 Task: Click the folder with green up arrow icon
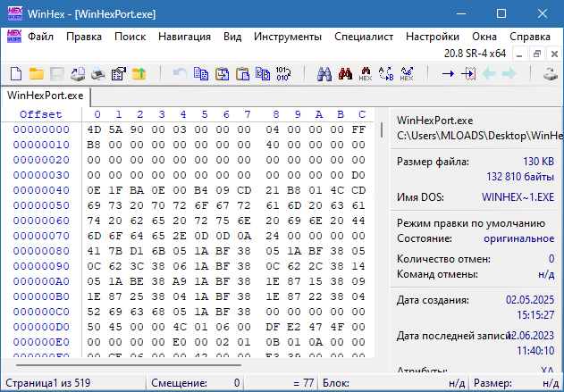coord(139,73)
